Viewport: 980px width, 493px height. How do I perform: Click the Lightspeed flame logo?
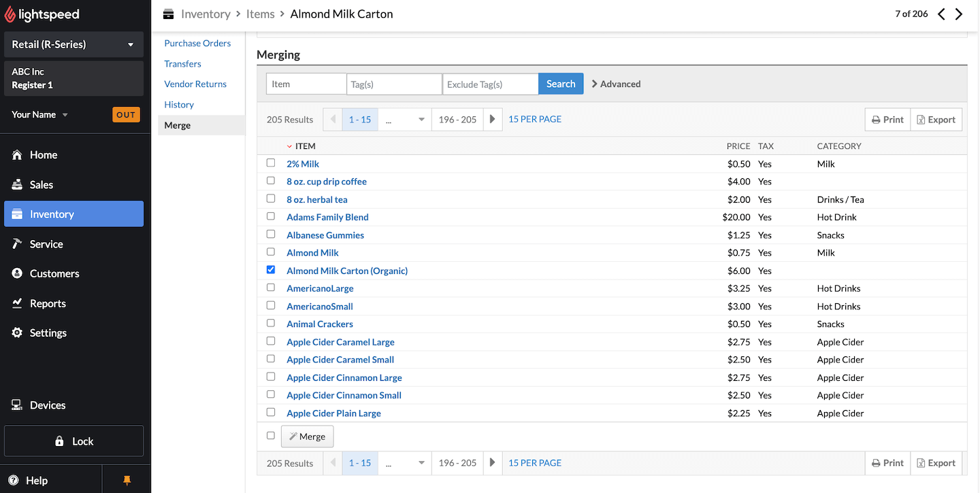[x=9, y=14]
